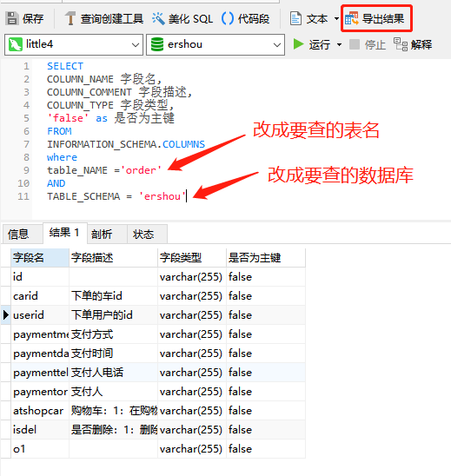Click varchar(255) type cell in id row
This screenshot has width=451, height=476.
point(192,277)
